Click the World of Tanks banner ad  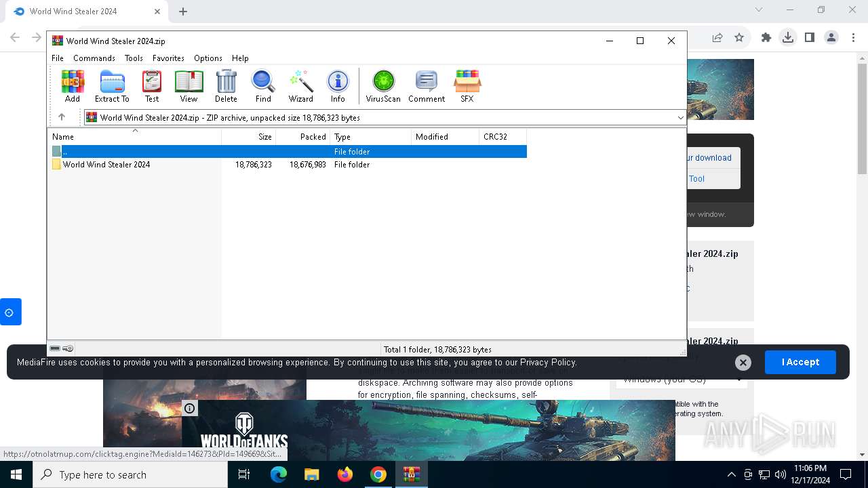tap(429, 430)
